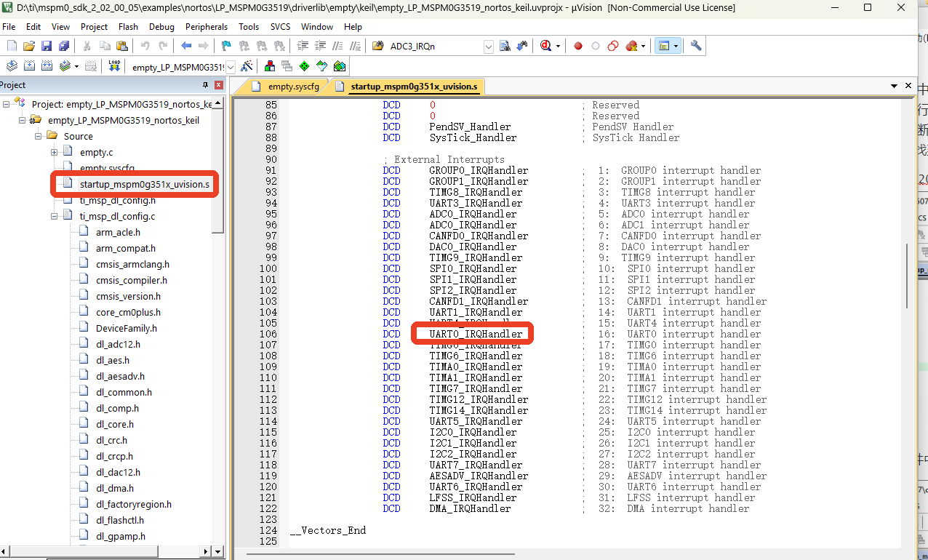
Task: Select dl_adc12.h in the project tree
Action: pyautogui.click(x=118, y=344)
